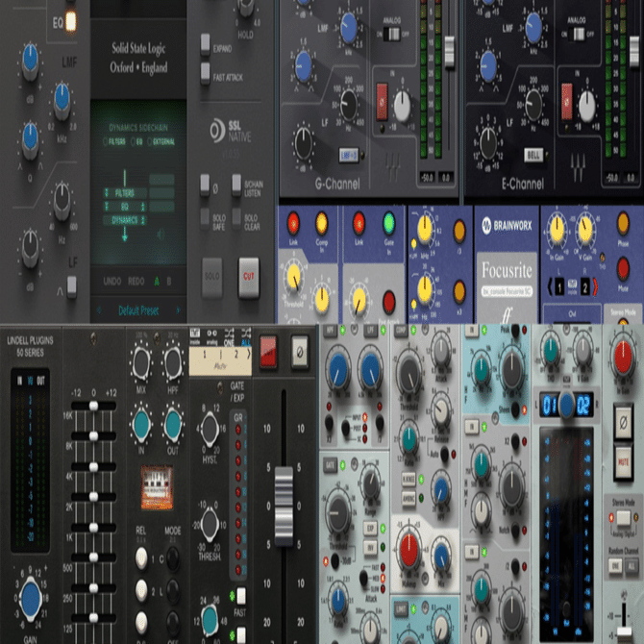Click the G-Channel LF Hz frequency knob
Screen dimensions: 644x644
click(x=349, y=105)
